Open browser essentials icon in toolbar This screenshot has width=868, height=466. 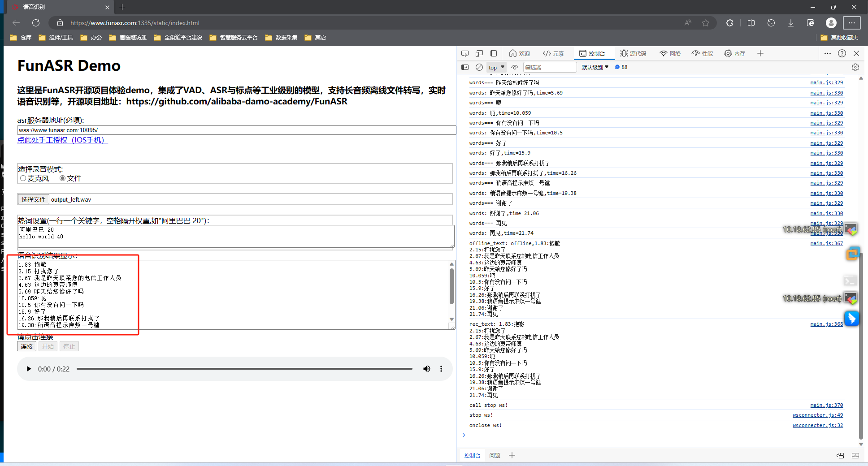[x=811, y=23]
